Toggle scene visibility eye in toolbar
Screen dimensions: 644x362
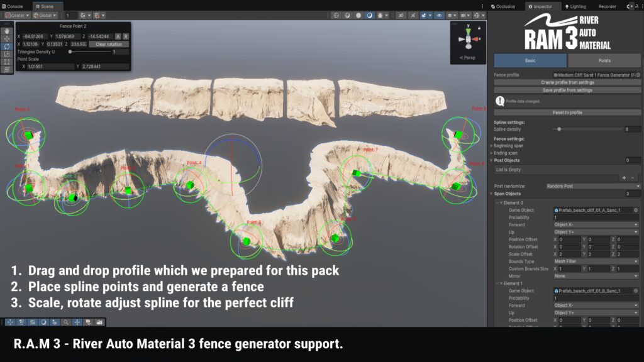pyautogui.click(x=439, y=15)
